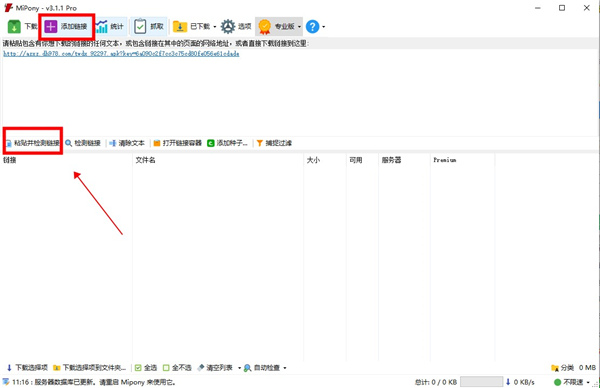Screen dimensions: 600x388
Task: Click the 总计: 0 / 0 KB status text
Action: coord(436,382)
